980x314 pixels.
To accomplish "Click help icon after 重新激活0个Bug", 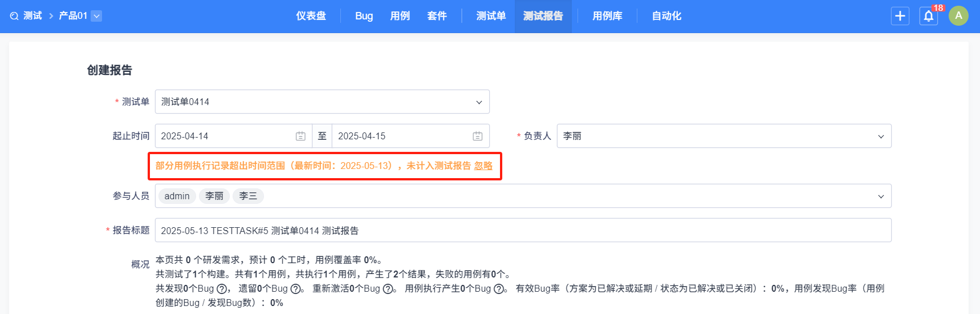I will pos(388,289).
